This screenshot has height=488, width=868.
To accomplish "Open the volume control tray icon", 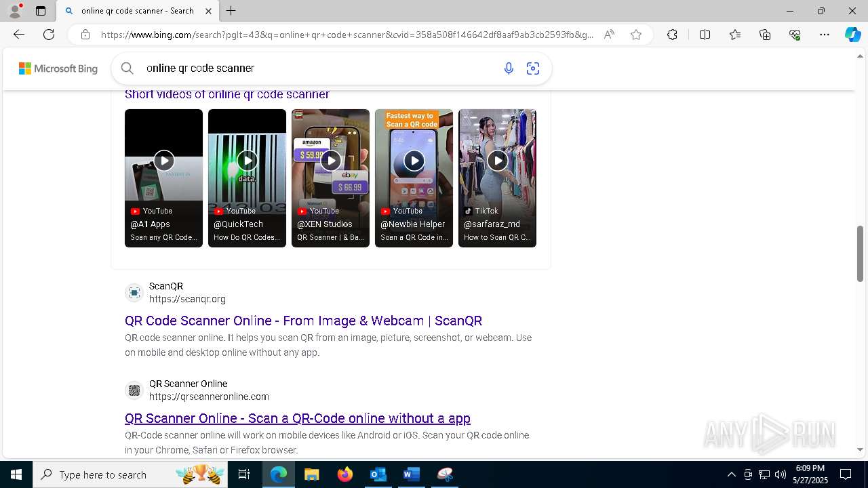I will click(781, 474).
